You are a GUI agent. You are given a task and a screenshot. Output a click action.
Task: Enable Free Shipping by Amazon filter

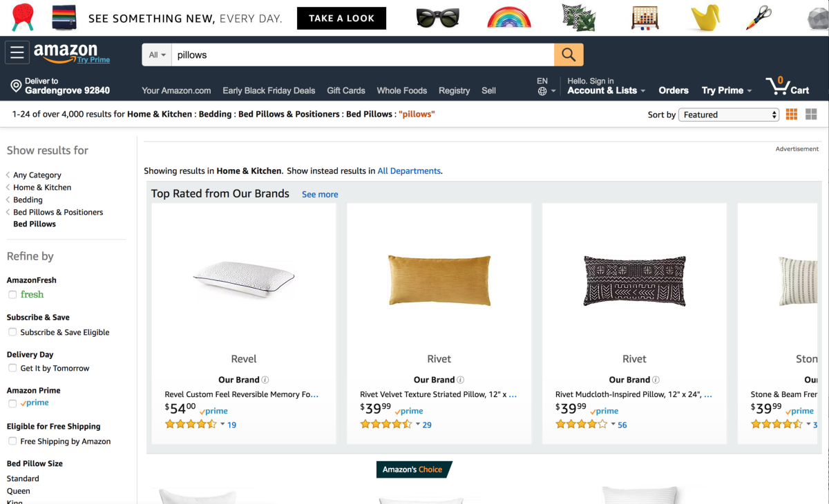[12, 441]
